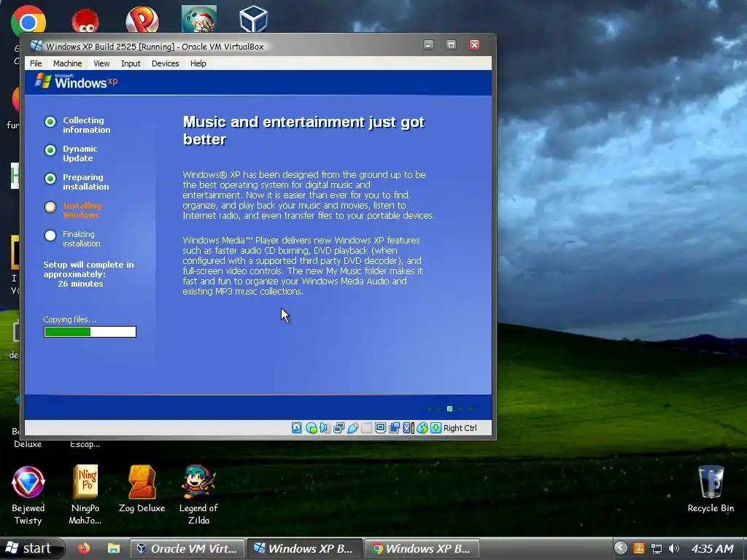Viewport: 747px width, 560px height.
Task: Click the Java tray icon
Action: pos(639,548)
